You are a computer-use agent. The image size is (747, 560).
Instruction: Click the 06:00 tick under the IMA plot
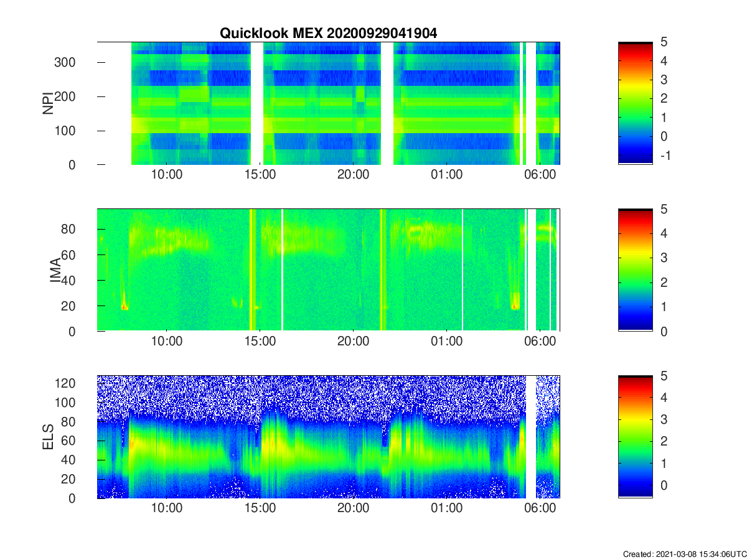click(x=540, y=342)
